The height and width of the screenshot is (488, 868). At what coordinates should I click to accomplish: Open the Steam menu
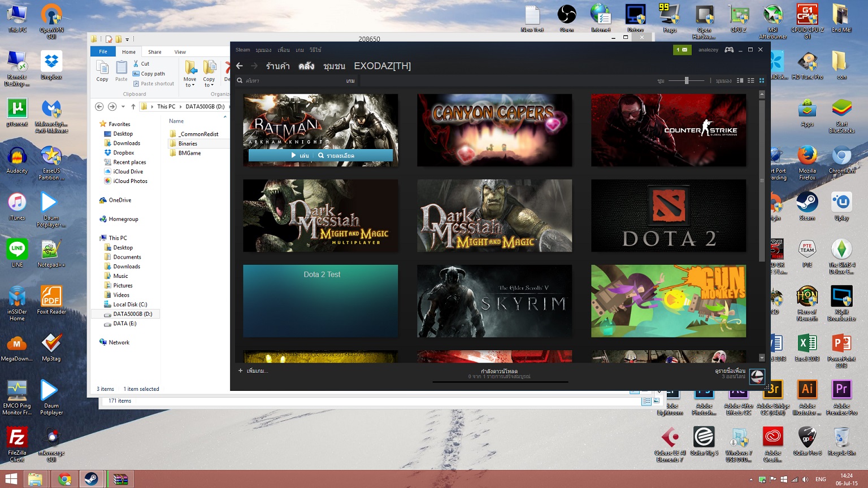242,50
